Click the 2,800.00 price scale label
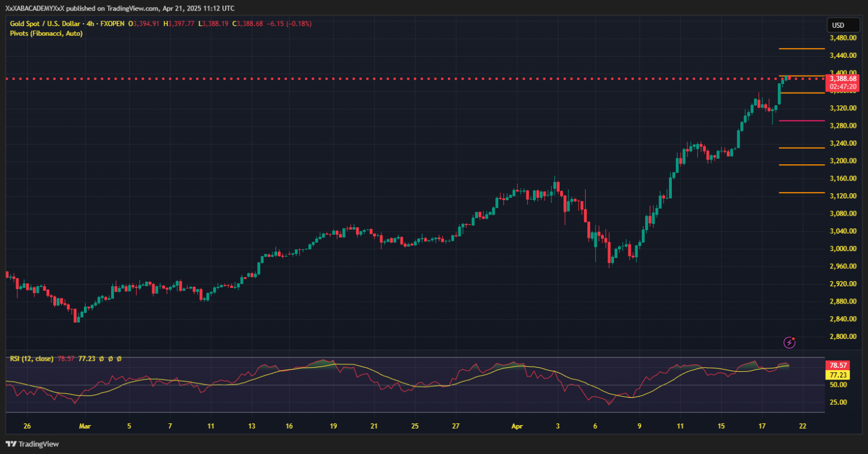This screenshot has width=868, height=454. click(842, 337)
